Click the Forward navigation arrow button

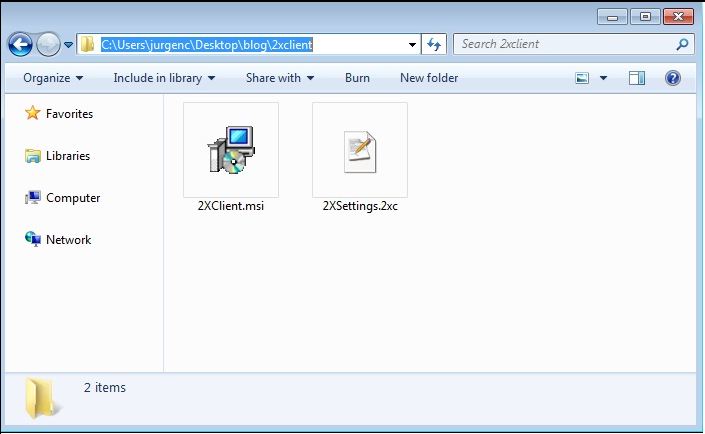click(x=48, y=45)
